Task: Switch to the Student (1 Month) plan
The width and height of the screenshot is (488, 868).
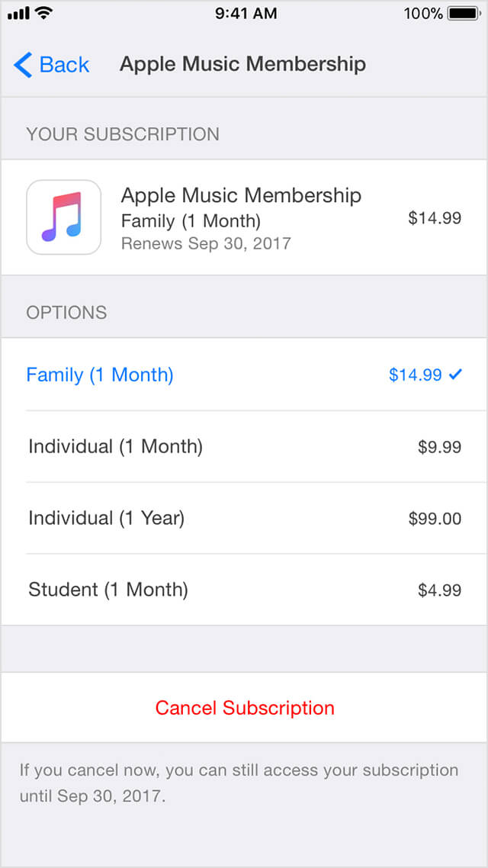Action: 108,590
